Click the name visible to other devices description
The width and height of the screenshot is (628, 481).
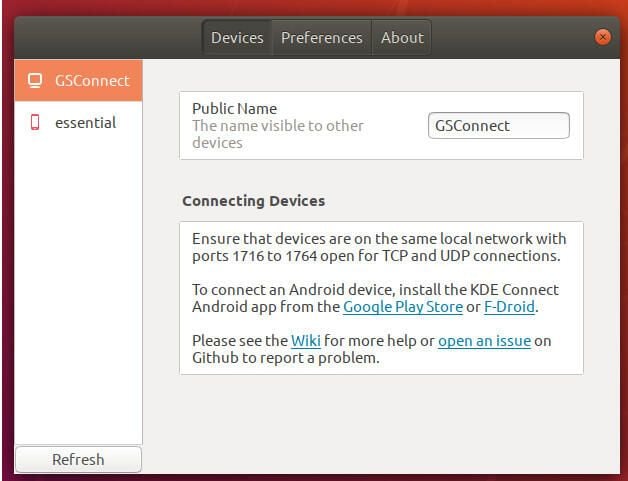click(x=278, y=134)
